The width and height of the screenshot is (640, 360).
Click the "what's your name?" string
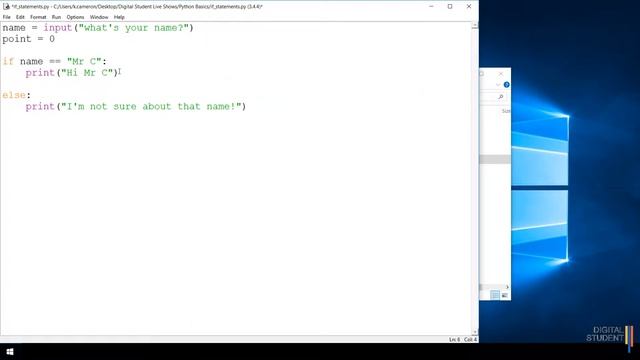click(x=133, y=28)
